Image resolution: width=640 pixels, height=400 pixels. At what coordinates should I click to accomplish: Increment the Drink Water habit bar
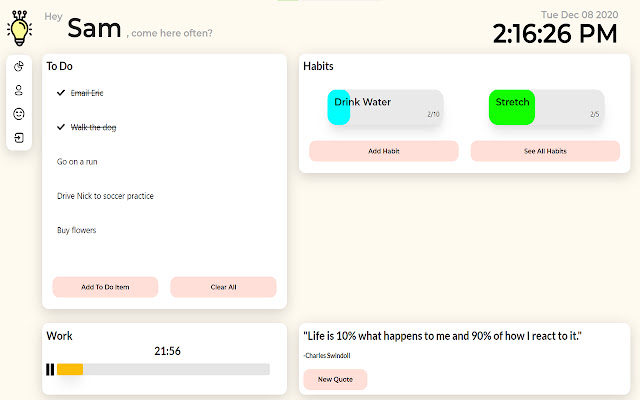(385, 108)
